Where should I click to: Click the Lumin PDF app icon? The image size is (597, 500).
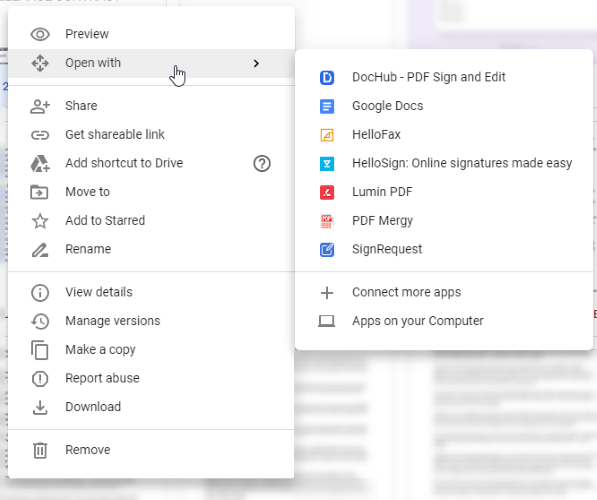pos(327,192)
